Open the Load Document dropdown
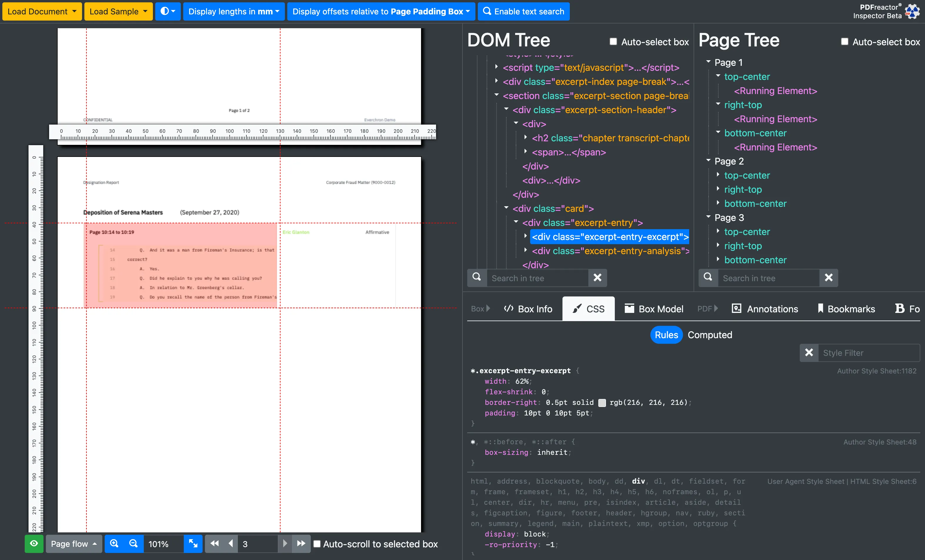The height and width of the screenshot is (560, 925). click(42, 11)
